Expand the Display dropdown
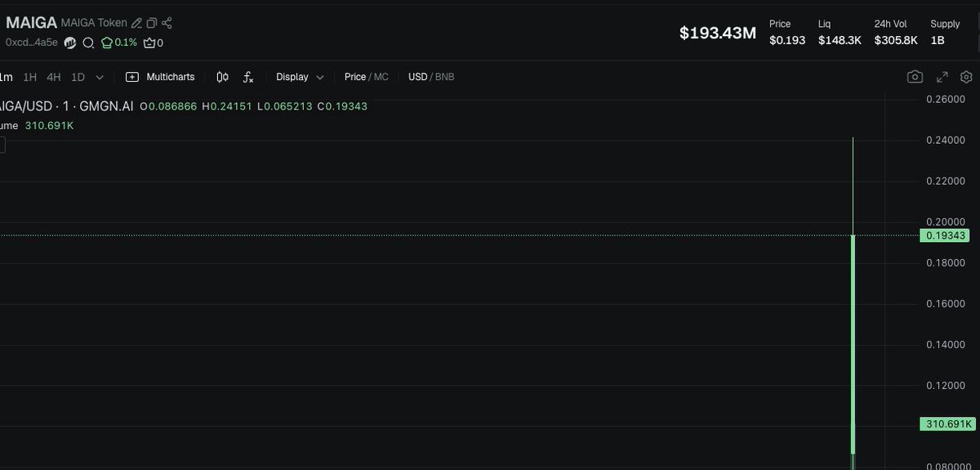The width and height of the screenshot is (980, 470). point(300,77)
